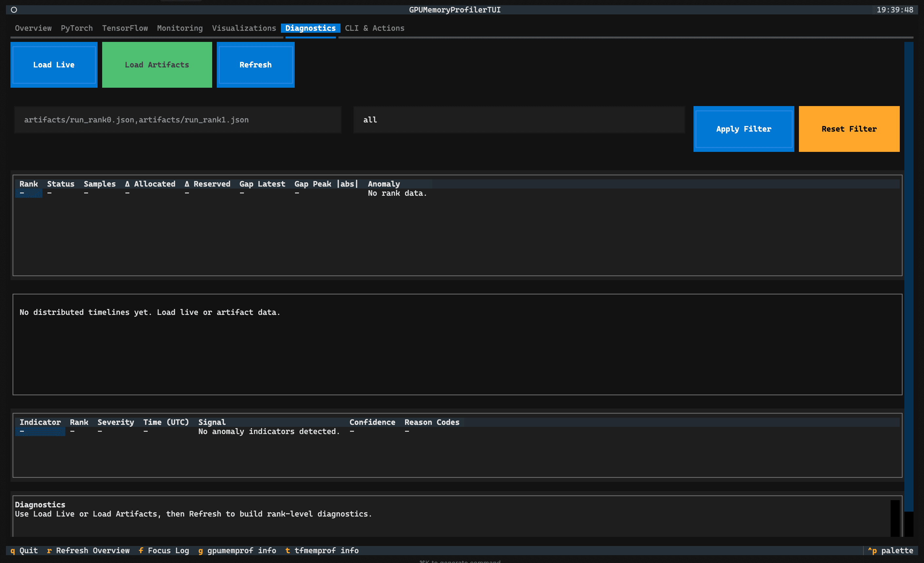This screenshot has height=563, width=924.
Task: Reset the filter with the orange button
Action: pyautogui.click(x=849, y=129)
